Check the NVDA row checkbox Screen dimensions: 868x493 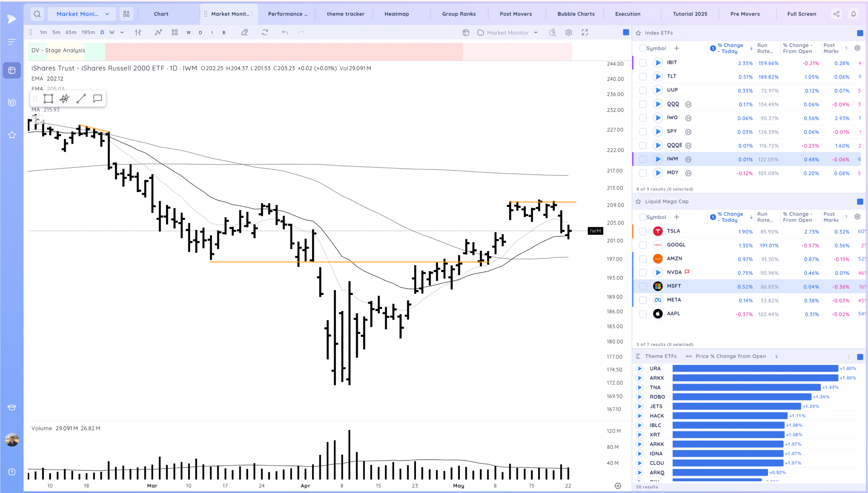click(x=643, y=273)
